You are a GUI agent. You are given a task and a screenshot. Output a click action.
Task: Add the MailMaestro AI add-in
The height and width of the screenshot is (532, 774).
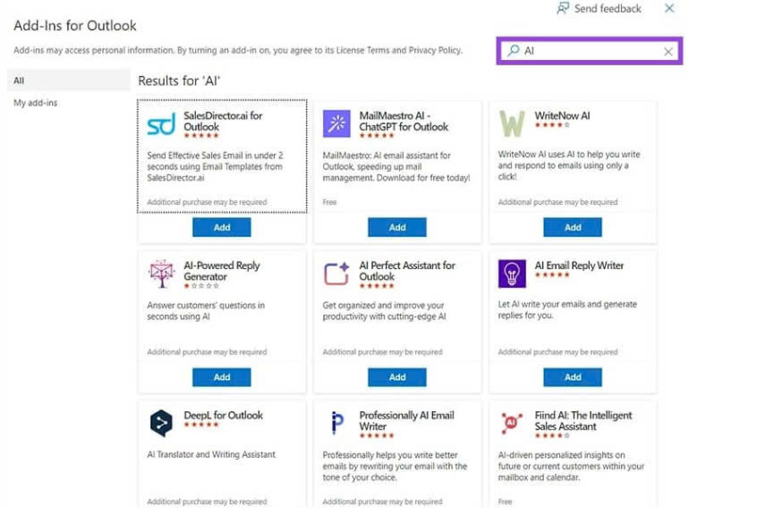tap(397, 227)
